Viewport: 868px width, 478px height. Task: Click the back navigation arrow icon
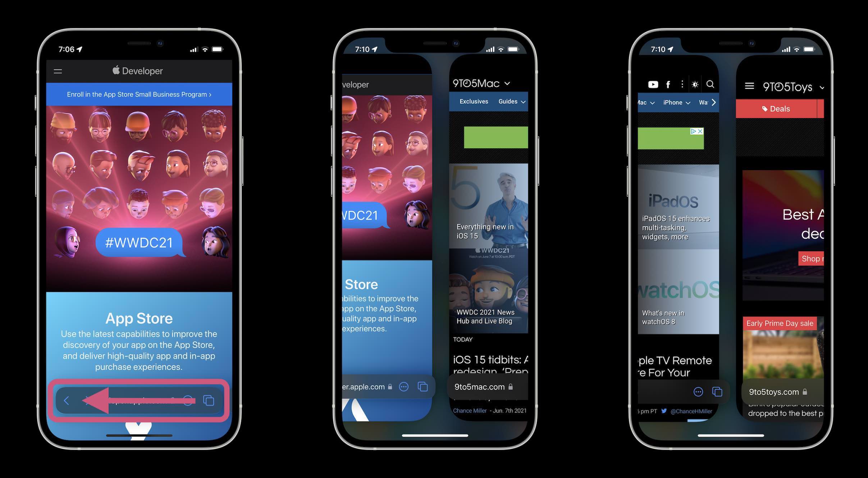pyautogui.click(x=67, y=400)
